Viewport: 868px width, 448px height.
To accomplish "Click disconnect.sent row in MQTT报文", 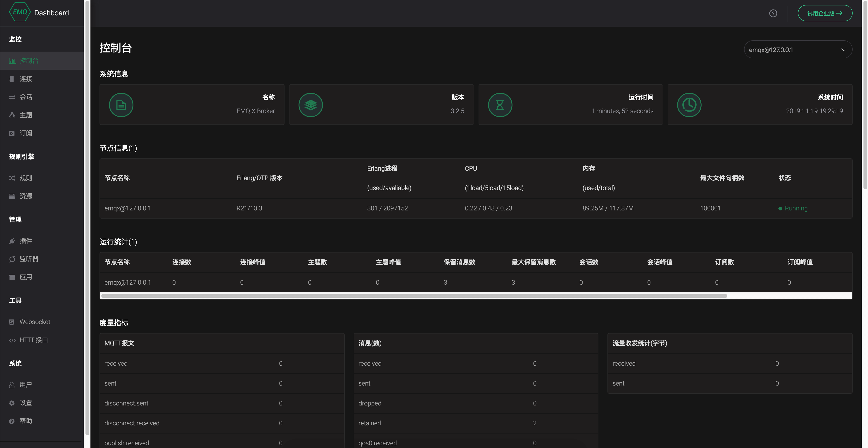I will point(222,403).
